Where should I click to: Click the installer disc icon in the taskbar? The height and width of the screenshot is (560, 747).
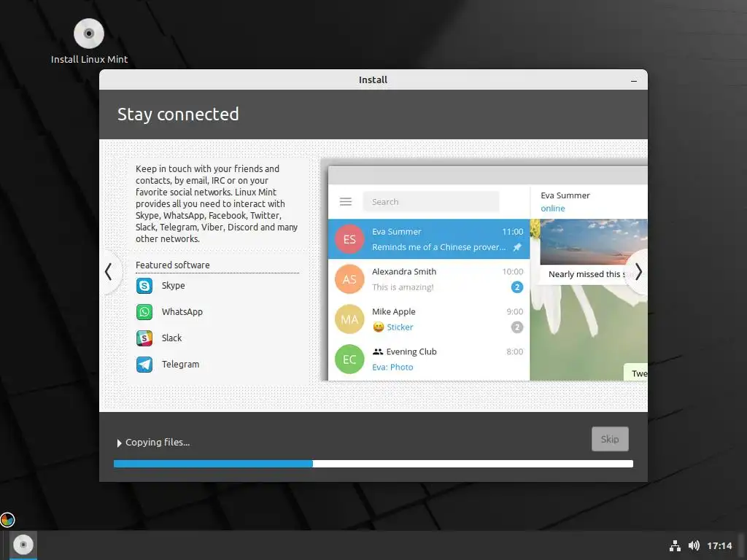tap(23, 545)
